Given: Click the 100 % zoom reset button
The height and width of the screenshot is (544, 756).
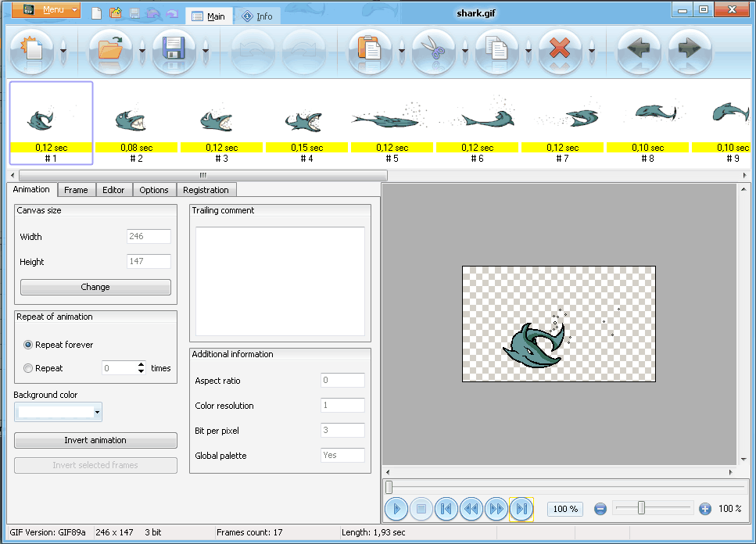Looking at the screenshot, I should 565,509.
